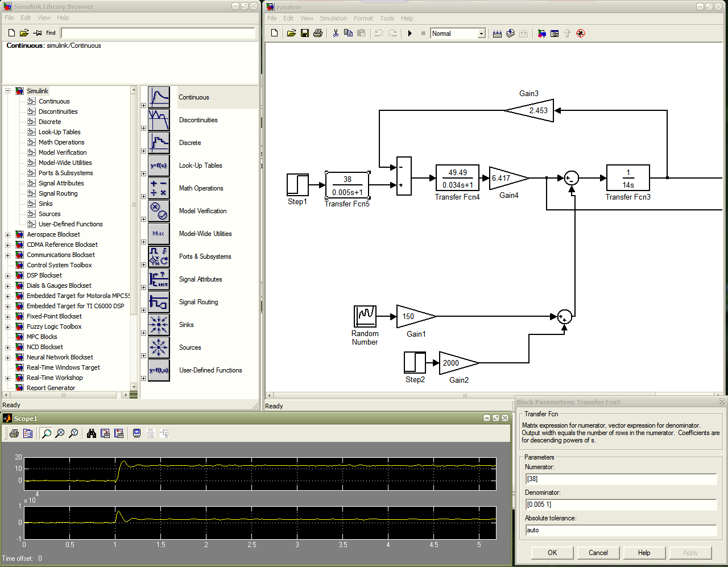Click OK in the Block Parameters dialog
The image size is (728, 567).
[552, 553]
